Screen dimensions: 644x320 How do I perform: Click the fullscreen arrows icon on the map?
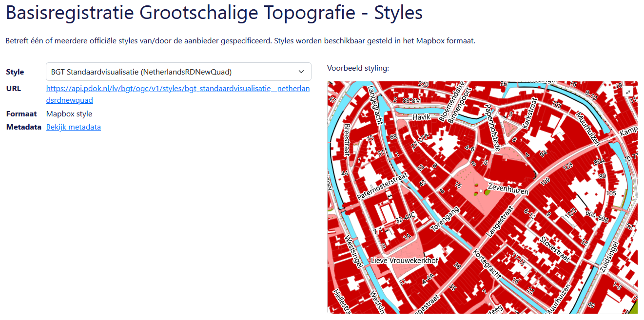click(x=628, y=91)
